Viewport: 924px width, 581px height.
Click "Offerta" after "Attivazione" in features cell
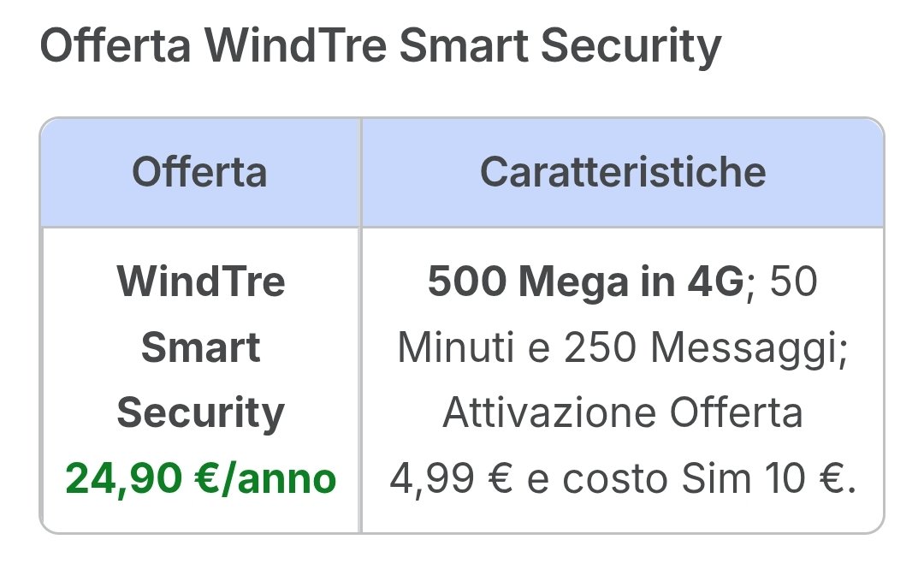[736, 414]
